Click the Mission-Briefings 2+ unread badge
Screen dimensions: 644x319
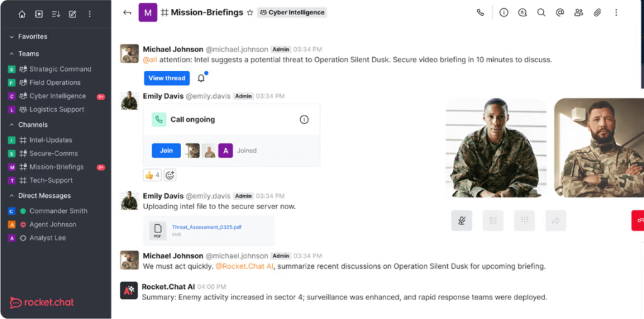tap(101, 167)
